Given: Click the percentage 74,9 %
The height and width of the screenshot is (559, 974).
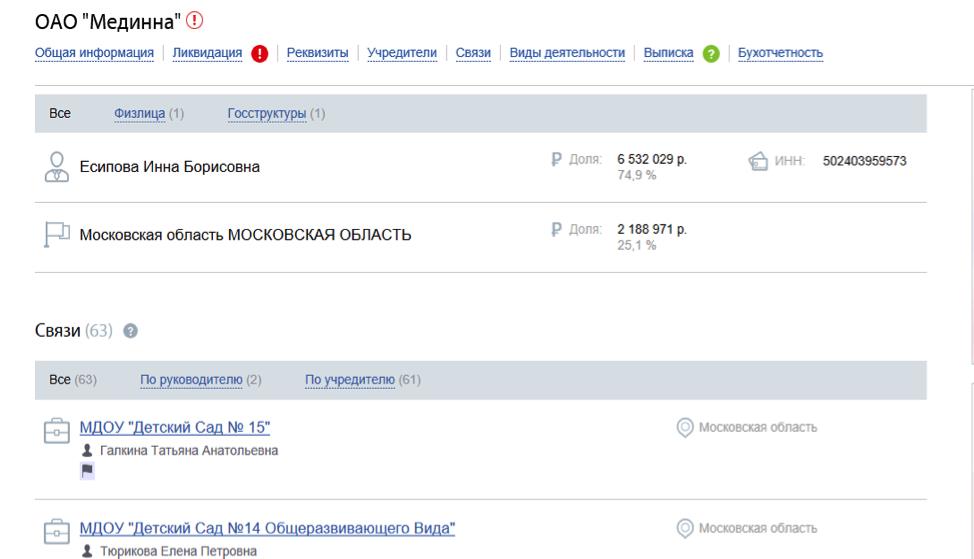Looking at the screenshot, I should [x=637, y=176].
